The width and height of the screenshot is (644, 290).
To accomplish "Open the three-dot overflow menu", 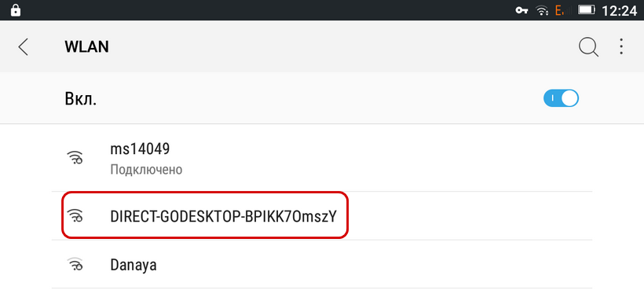I will pyautogui.click(x=621, y=47).
